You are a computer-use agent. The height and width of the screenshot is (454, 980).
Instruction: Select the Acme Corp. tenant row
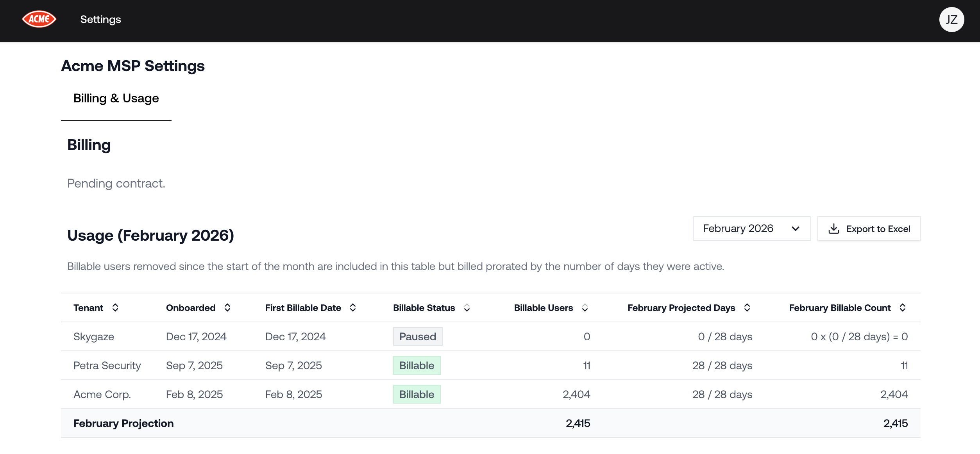tap(102, 394)
